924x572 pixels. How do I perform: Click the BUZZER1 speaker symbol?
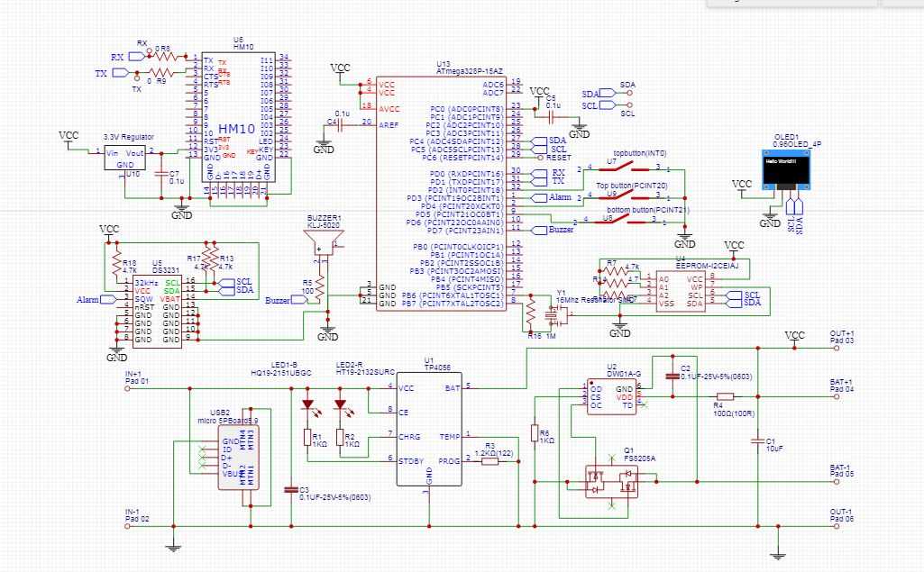pos(323,242)
